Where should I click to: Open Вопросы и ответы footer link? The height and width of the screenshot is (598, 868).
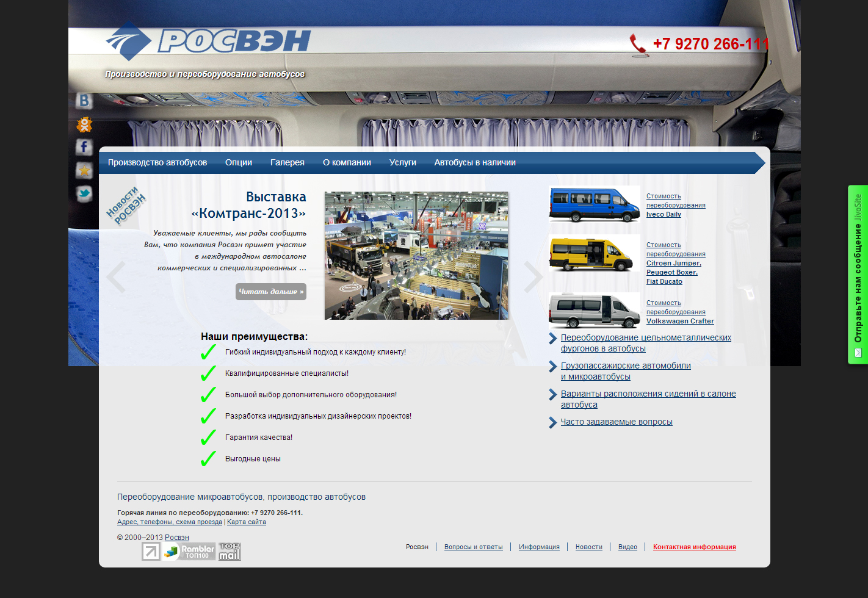474,547
